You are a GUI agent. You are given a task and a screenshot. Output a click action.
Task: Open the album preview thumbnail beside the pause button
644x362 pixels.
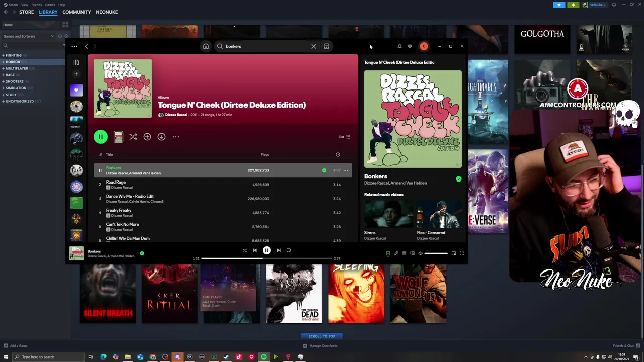[x=118, y=137]
